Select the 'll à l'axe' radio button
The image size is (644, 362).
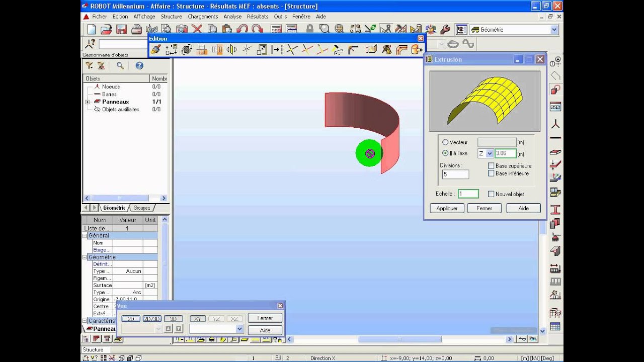[x=445, y=153]
